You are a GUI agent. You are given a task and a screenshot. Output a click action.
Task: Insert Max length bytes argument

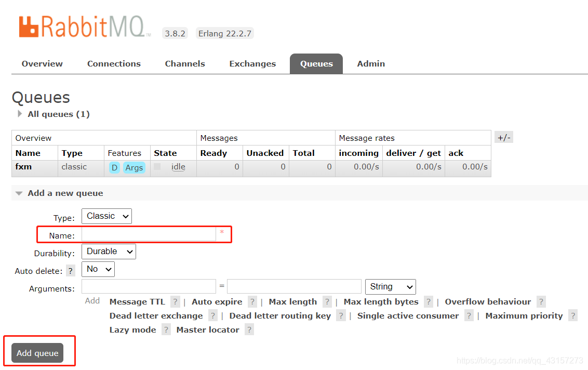[x=381, y=302]
